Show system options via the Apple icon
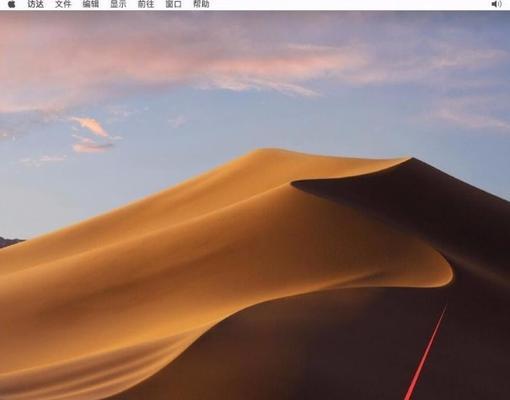The width and height of the screenshot is (510, 400). click(11, 4)
